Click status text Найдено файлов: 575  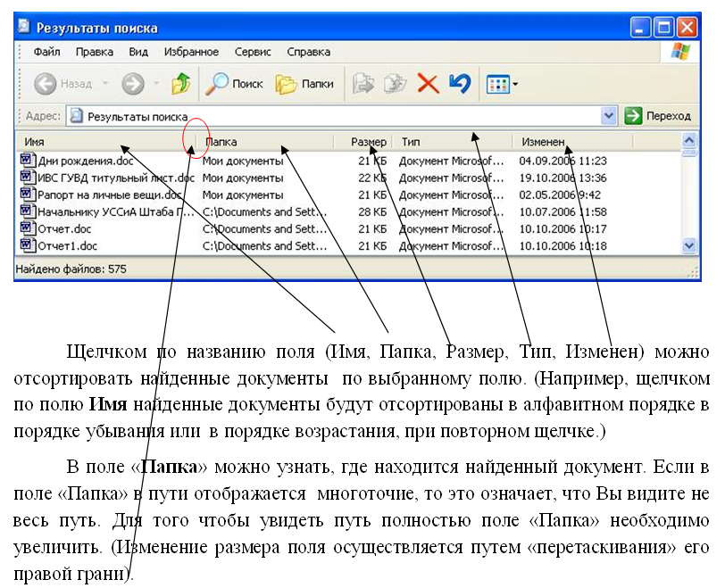(x=71, y=269)
